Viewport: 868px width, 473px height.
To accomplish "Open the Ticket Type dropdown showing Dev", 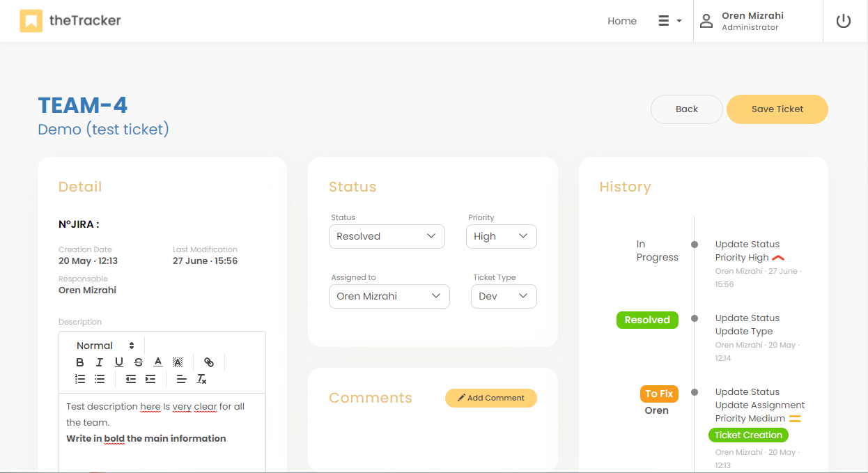I will pos(504,296).
